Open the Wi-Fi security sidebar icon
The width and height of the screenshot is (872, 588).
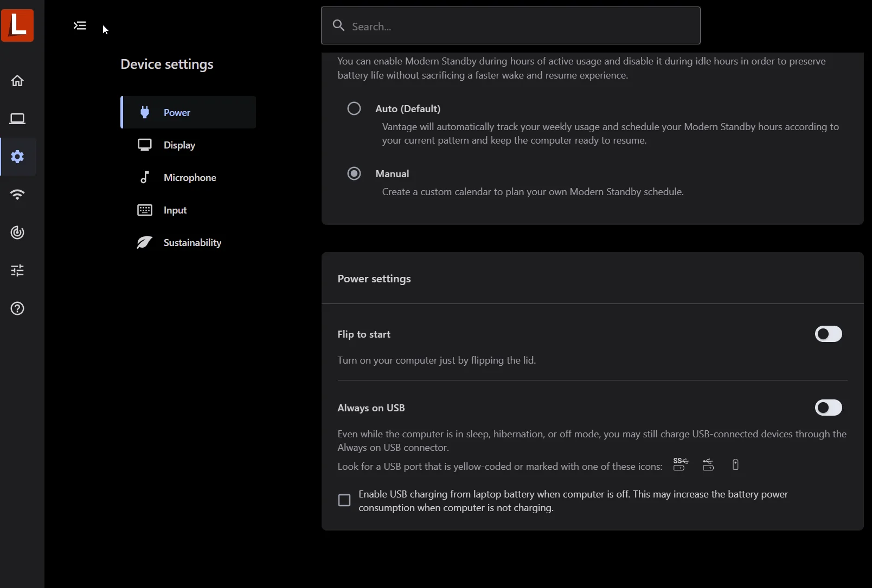pyautogui.click(x=17, y=195)
